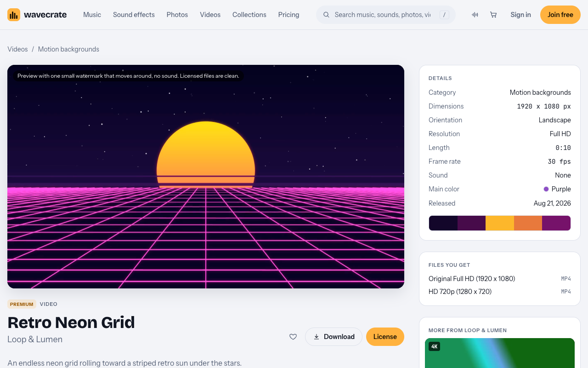The width and height of the screenshot is (588, 368).
Task: Open the 4K video thumbnail from Loop & Lumen
Action: [x=500, y=353]
